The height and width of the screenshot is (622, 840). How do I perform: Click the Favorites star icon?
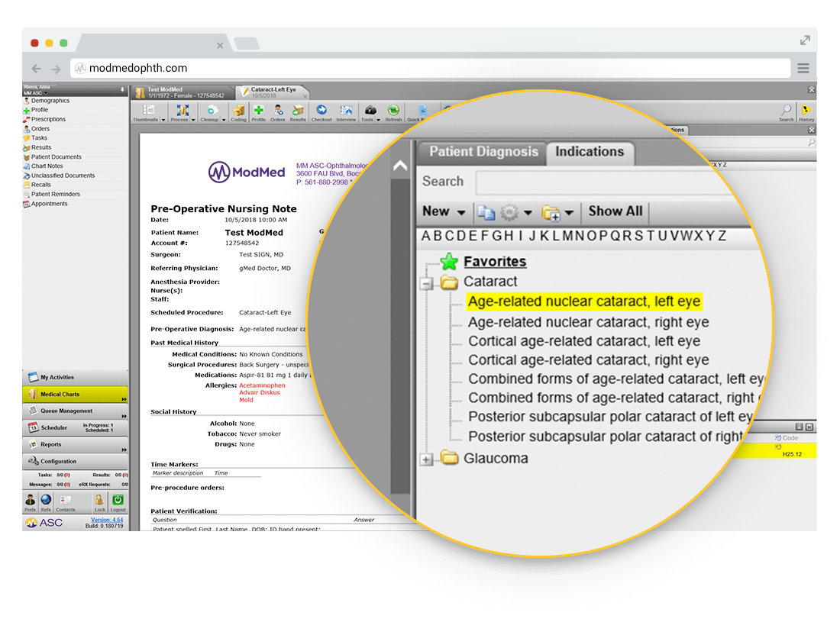(x=449, y=261)
